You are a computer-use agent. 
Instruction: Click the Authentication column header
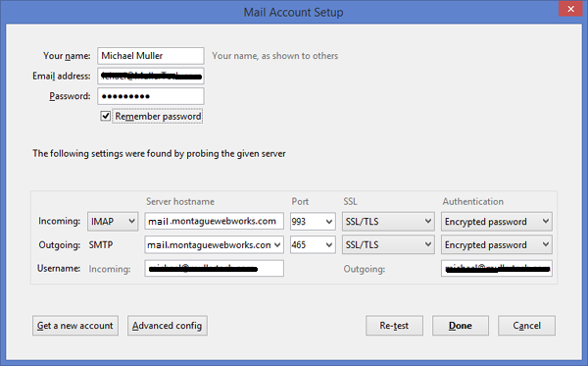pyautogui.click(x=473, y=201)
